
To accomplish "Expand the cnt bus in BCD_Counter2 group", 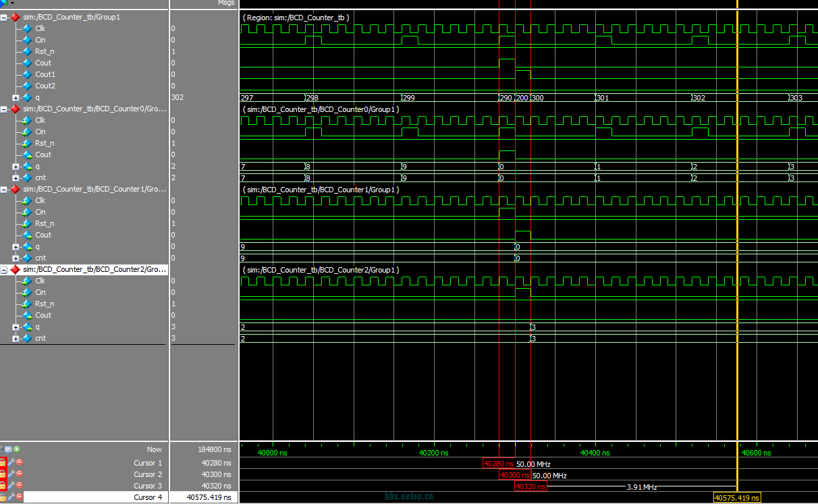I will pos(16,339).
